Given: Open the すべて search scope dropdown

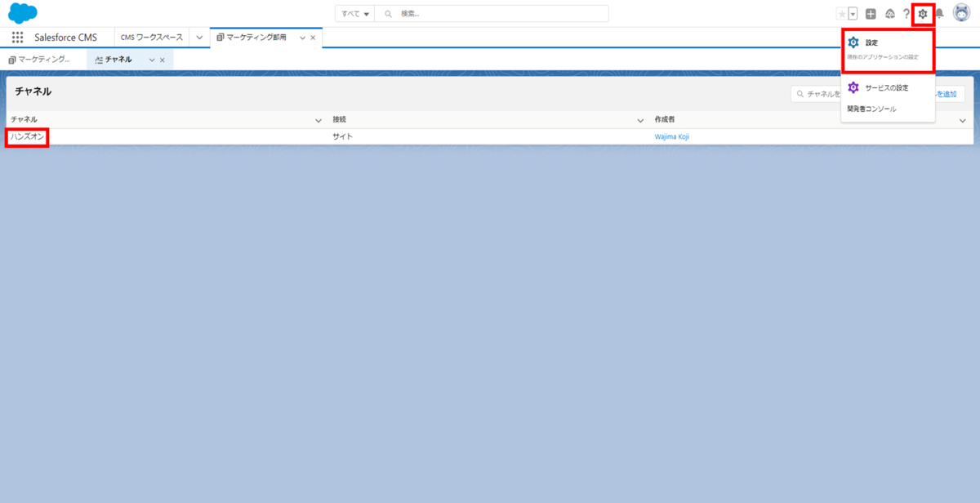Looking at the screenshot, I should [355, 14].
